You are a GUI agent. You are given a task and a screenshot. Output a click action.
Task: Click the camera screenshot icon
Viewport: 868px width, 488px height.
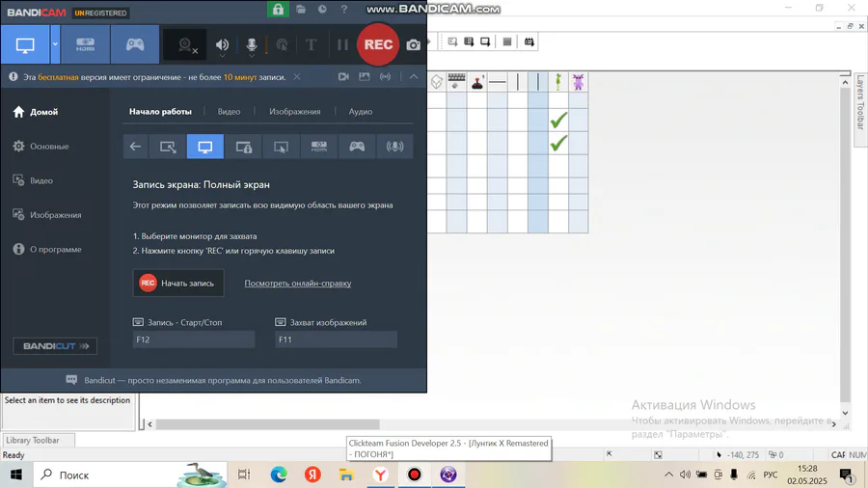point(413,45)
